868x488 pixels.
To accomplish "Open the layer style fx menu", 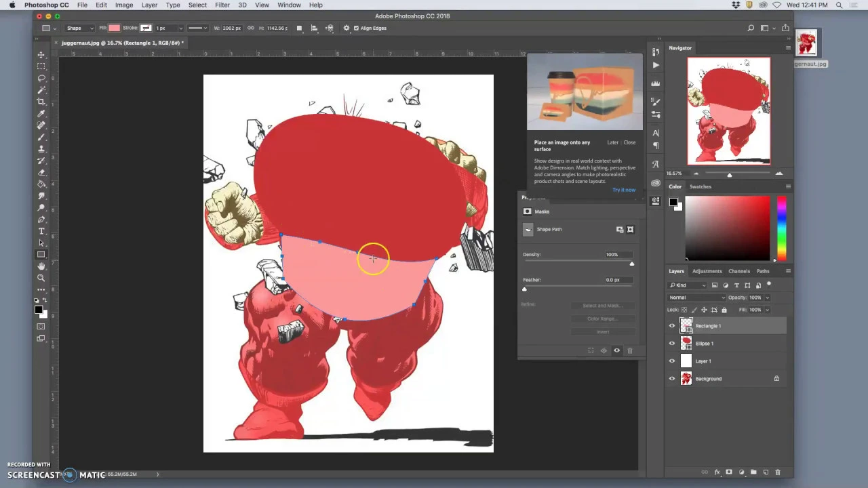I will click(x=717, y=472).
